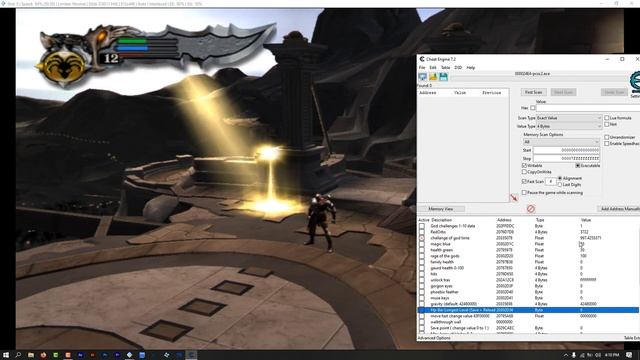Click the Fast Scan alignment number field

point(551,181)
